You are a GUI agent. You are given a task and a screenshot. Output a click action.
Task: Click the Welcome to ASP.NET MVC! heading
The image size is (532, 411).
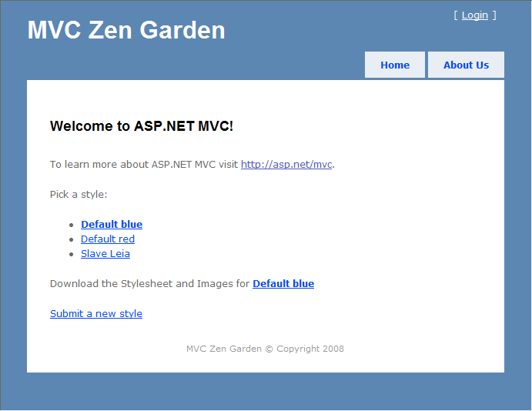click(x=142, y=126)
